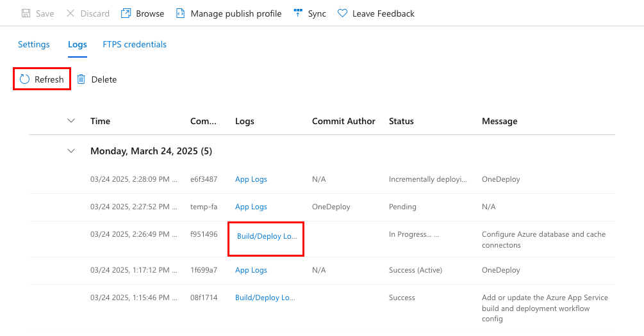Click the Save disk icon
The width and height of the screenshot is (644, 336).
coord(26,13)
